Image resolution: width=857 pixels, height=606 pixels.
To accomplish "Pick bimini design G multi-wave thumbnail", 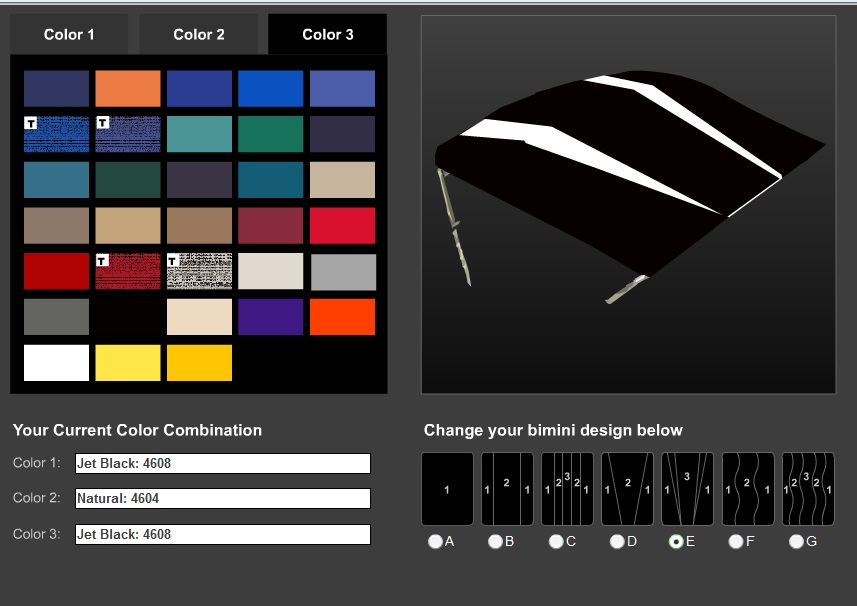I will (807, 489).
